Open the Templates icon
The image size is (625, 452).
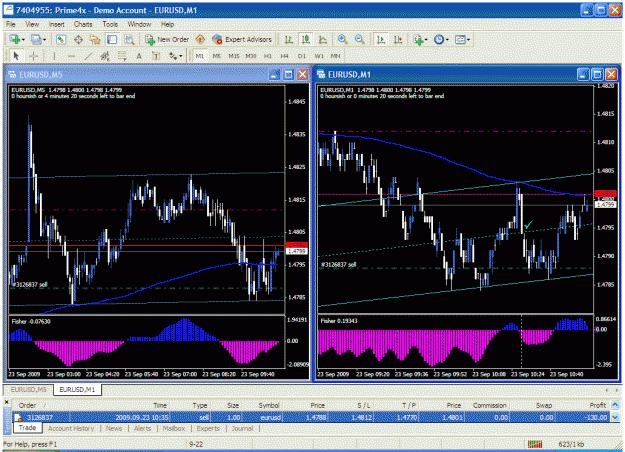coord(460,39)
